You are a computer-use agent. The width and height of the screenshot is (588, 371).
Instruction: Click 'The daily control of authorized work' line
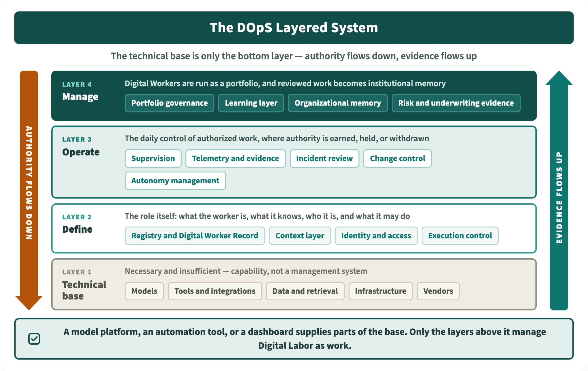click(277, 139)
